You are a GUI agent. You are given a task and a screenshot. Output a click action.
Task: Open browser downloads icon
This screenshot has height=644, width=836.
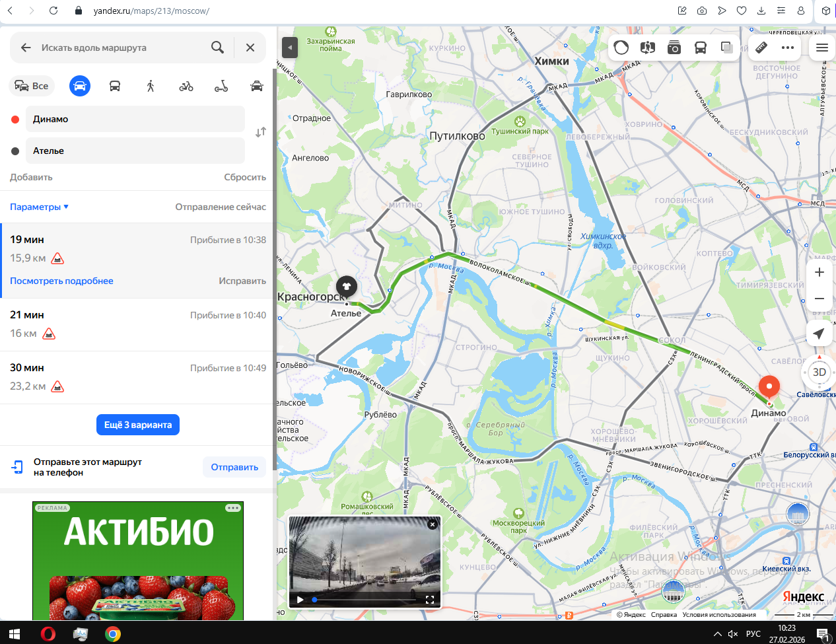tap(761, 11)
